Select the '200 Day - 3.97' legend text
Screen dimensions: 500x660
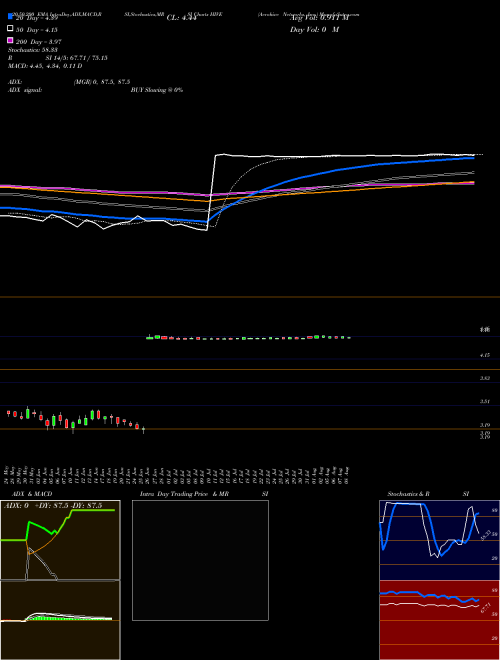[39, 42]
